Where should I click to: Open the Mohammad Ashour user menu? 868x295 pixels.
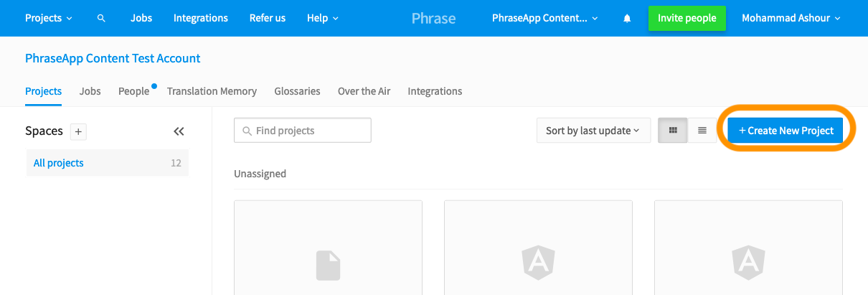click(x=791, y=18)
